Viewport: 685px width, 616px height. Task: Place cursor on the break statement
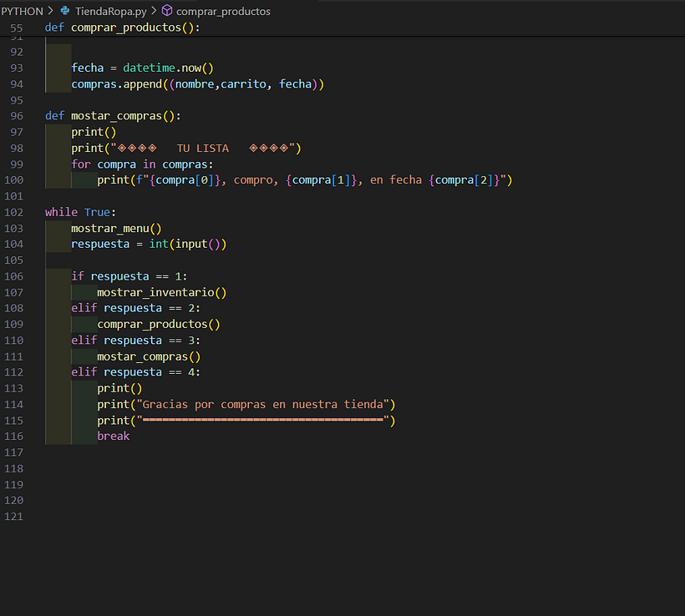(113, 436)
